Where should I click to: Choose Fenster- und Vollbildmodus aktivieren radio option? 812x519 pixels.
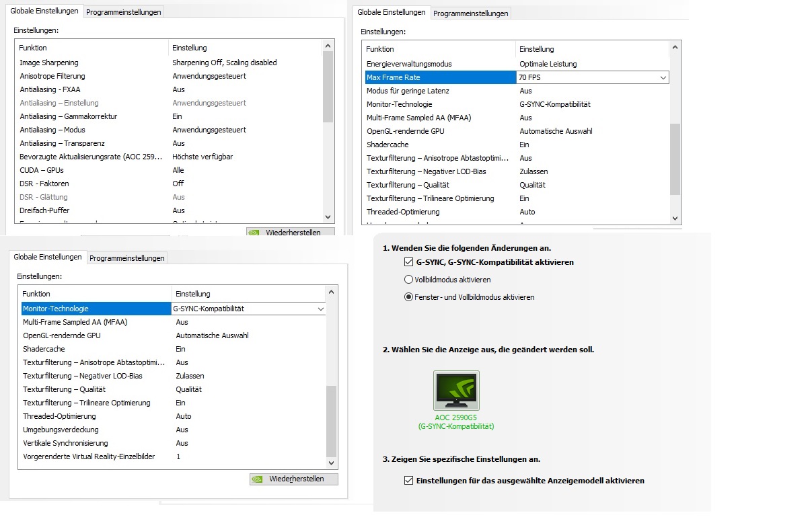coord(408,297)
